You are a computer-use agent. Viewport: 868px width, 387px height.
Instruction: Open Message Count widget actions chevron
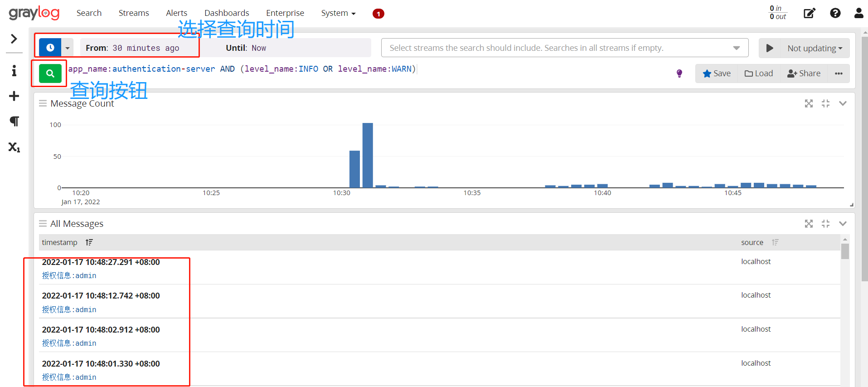[843, 103]
